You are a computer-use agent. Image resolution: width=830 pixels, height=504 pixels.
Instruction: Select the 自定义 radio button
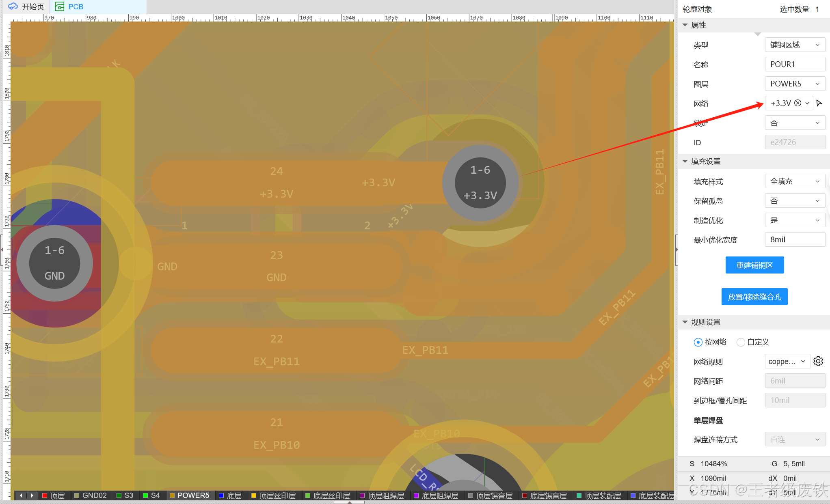[741, 342]
